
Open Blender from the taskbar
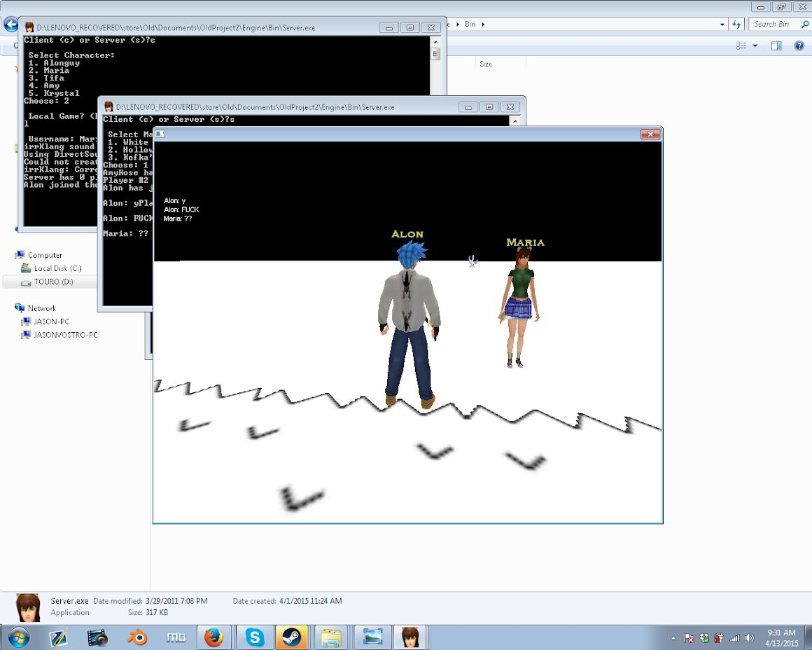pos(136,637)
